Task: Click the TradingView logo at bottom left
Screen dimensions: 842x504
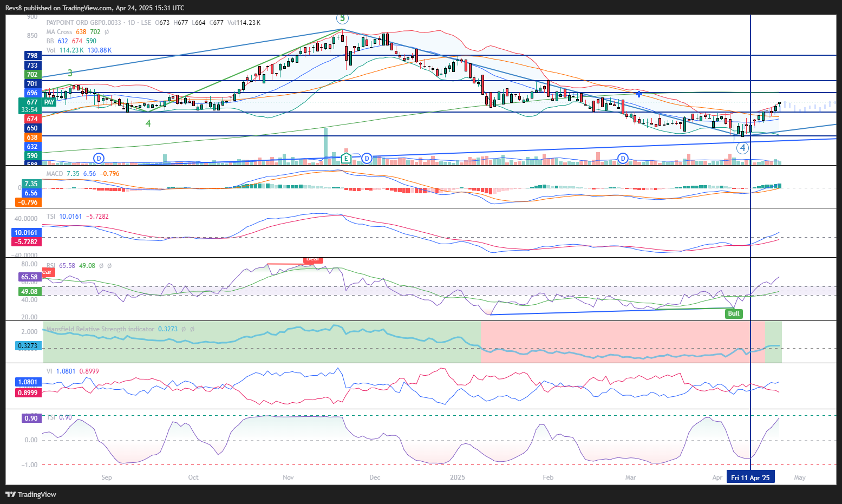Action: [31, 494]
